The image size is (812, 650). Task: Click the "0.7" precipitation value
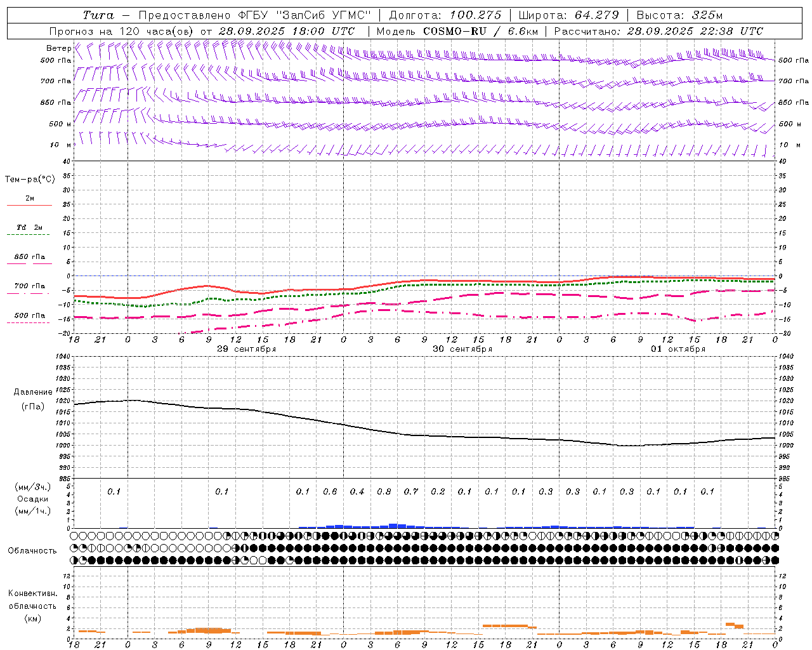411,491
